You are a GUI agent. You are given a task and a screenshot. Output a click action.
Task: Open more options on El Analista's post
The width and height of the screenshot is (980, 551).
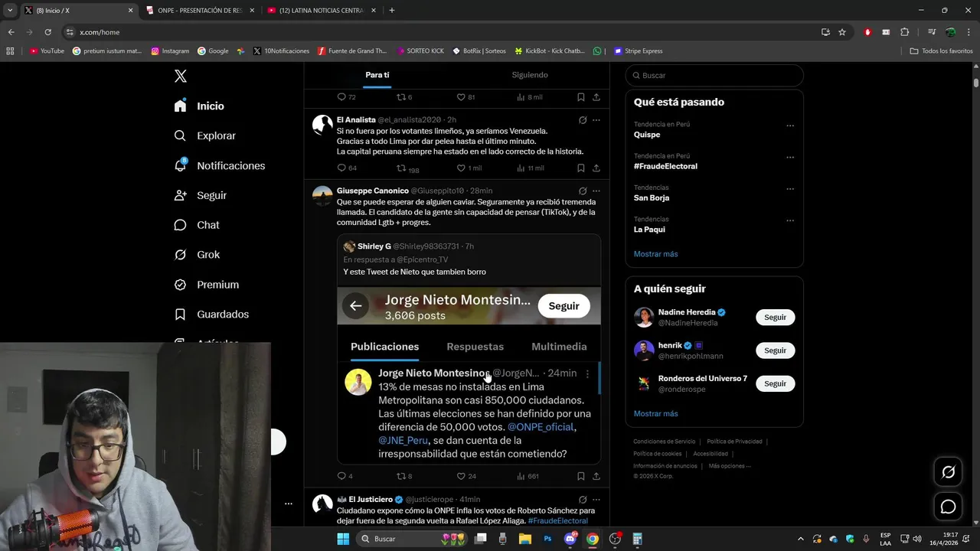coord(596,120)
